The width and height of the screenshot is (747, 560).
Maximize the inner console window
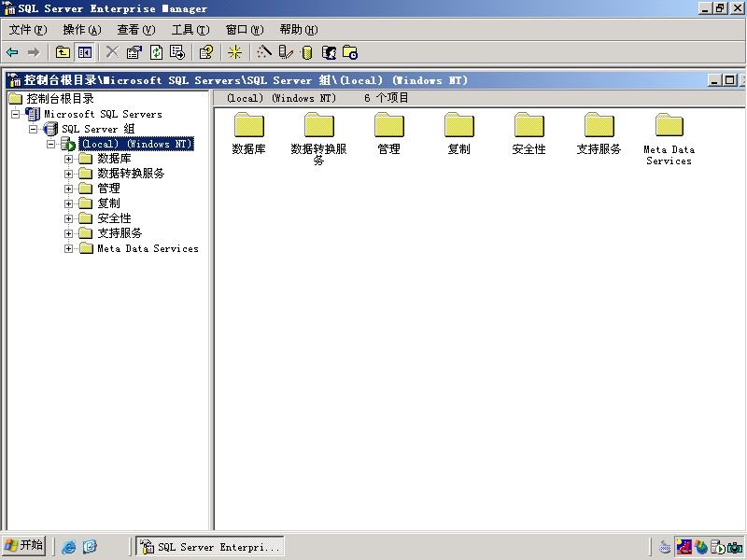729,80
